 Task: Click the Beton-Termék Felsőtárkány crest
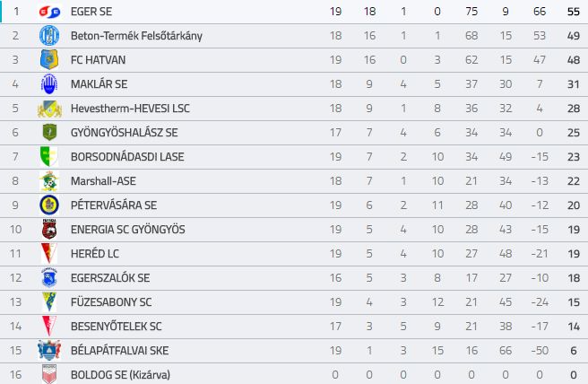point(49,36)
